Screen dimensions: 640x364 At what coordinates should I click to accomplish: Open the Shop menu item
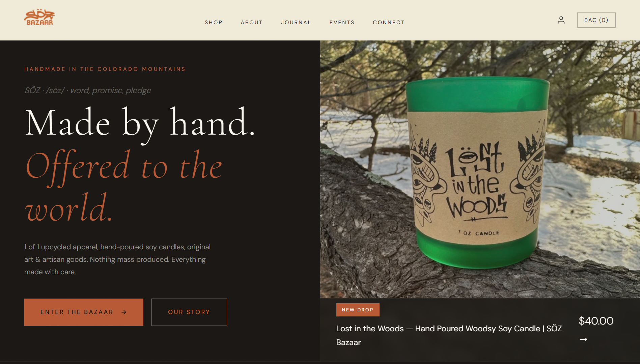(213, 23)
